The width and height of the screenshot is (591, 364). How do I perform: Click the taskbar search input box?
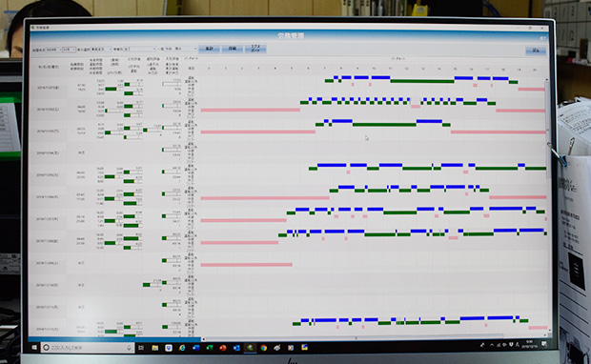pos(87,348)
